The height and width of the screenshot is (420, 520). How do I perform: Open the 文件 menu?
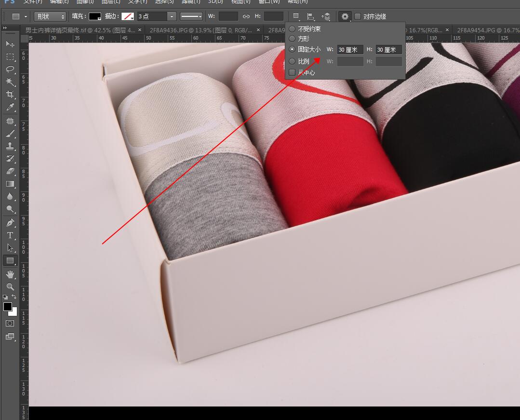[33, 1]
